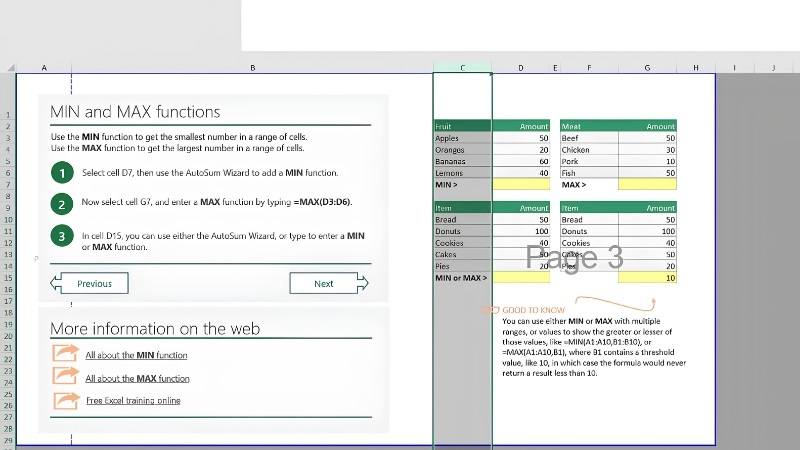Viewport: 800px width, 450px height.
Task: Select column C header
Action: [463, 67]
